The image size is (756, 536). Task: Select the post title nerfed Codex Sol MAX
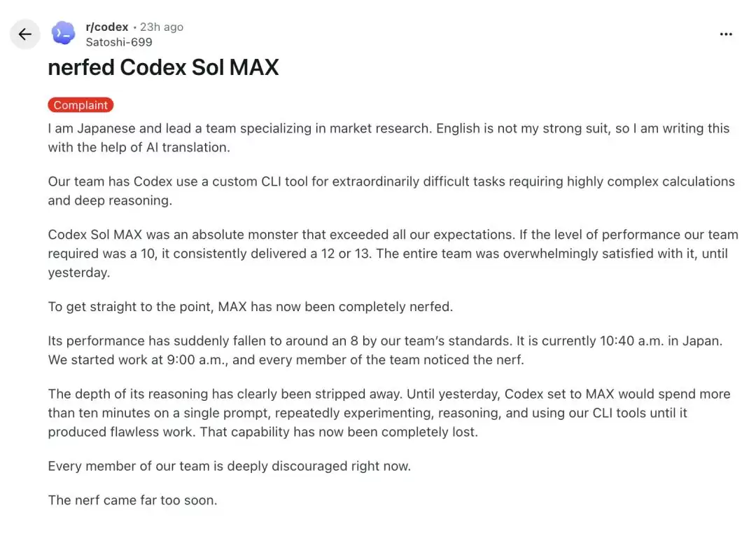point(163,67)
